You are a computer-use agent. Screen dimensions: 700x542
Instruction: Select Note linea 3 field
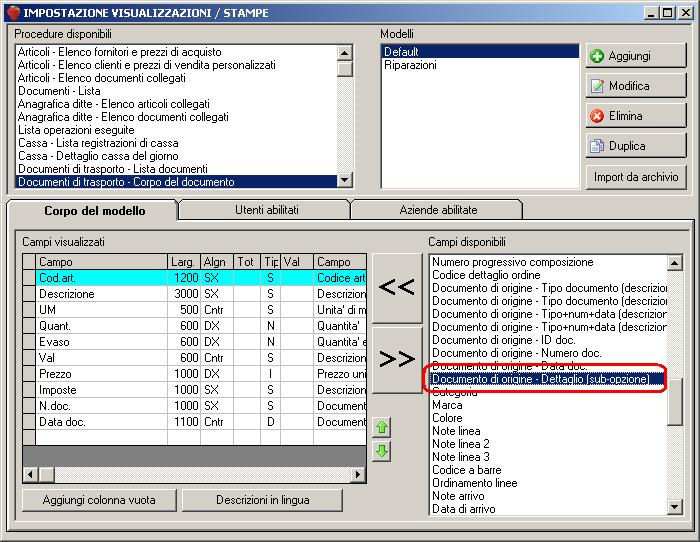[x=548, y=457]
